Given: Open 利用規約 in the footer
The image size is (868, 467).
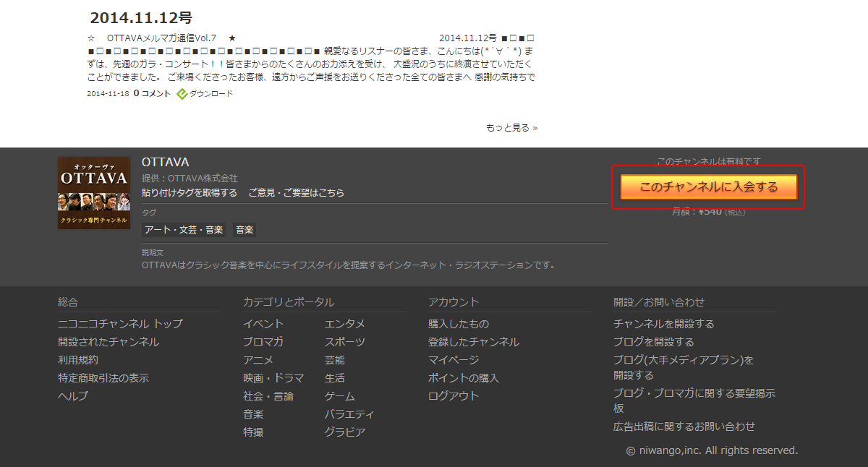Looking at the screenshot, I should (x=78, y=360).
